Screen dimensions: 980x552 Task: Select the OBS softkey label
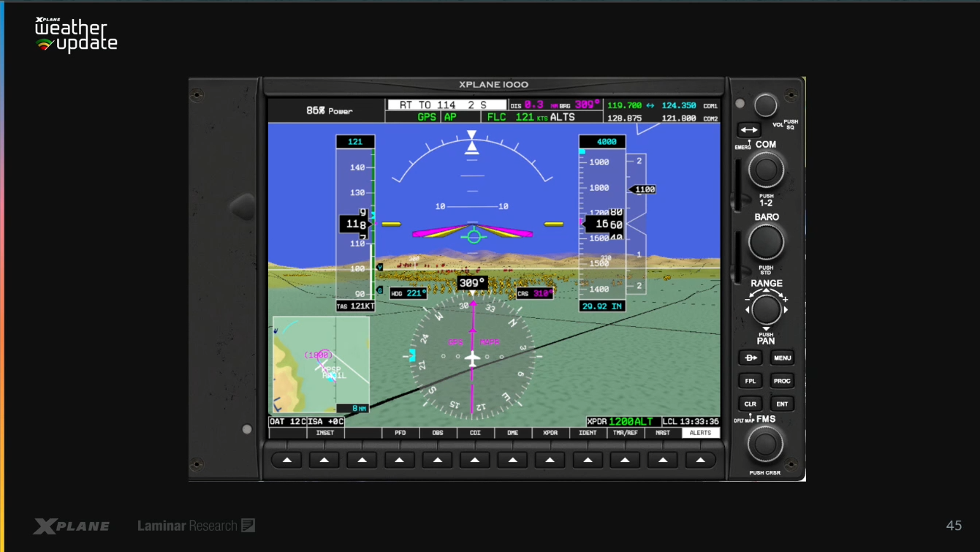pos(438,433)
